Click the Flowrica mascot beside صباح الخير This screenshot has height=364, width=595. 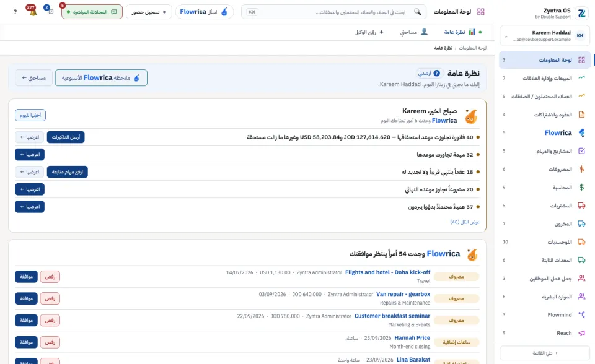point(471,116)
